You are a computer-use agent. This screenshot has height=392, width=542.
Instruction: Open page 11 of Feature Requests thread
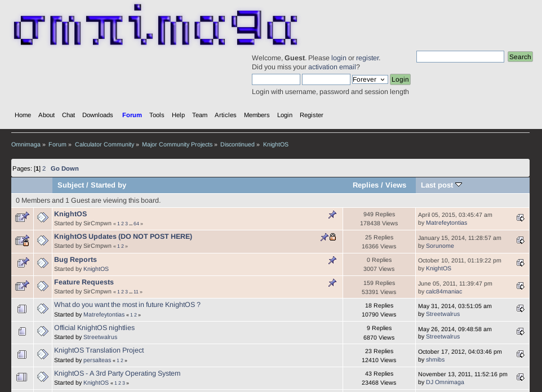(x=136, y=292)
